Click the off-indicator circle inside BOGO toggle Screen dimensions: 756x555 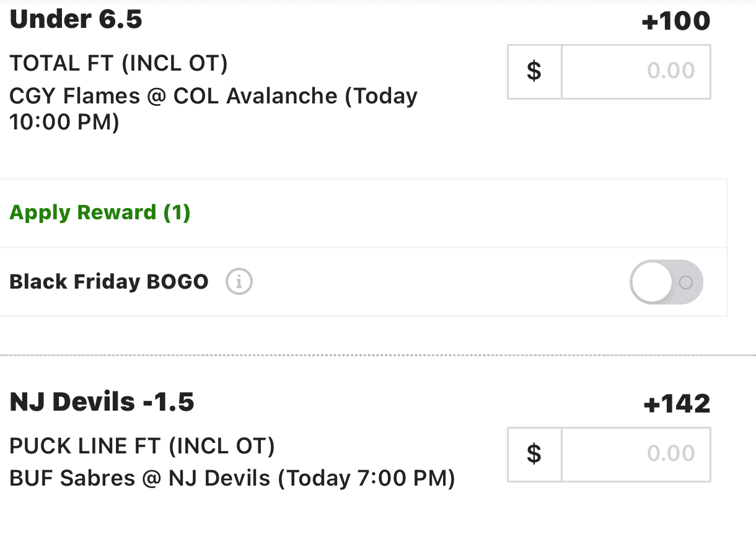[x=685, y=282]
